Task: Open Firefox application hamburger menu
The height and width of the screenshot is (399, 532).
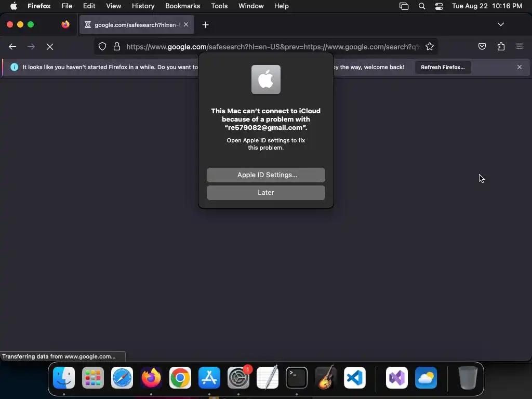Action: point(519,46)
